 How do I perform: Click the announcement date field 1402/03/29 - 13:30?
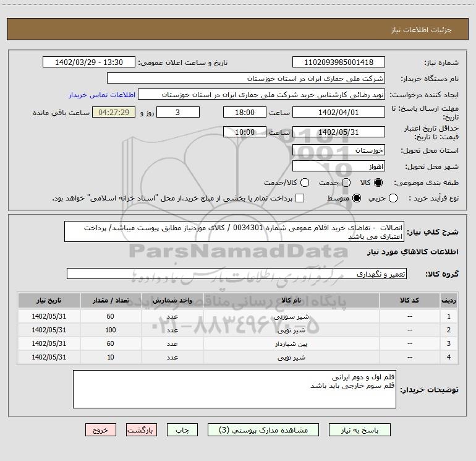(89, 62)
